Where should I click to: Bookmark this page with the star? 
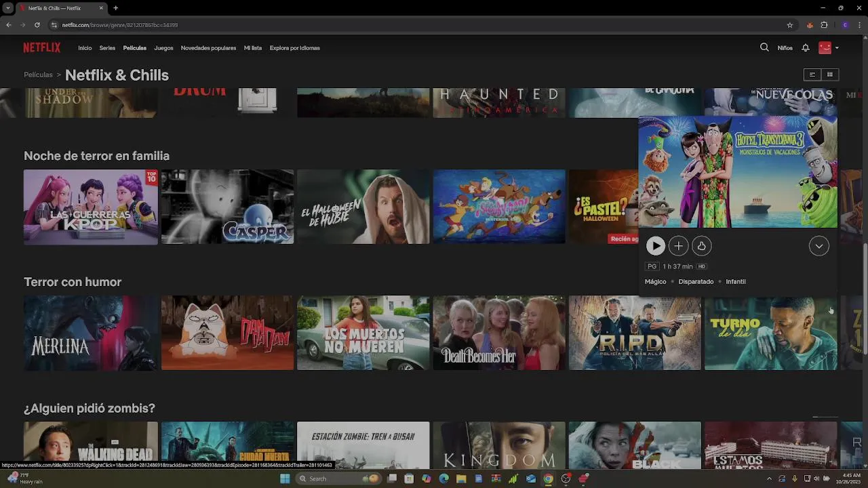click(x=789, y=25)
